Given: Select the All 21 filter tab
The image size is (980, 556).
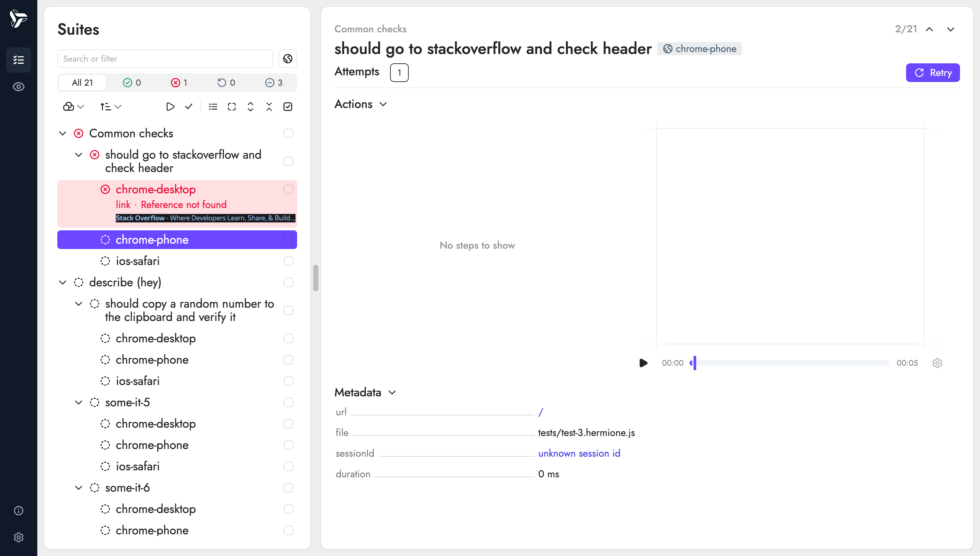Looking at the screenshot, I should click(x=82, y=83).
